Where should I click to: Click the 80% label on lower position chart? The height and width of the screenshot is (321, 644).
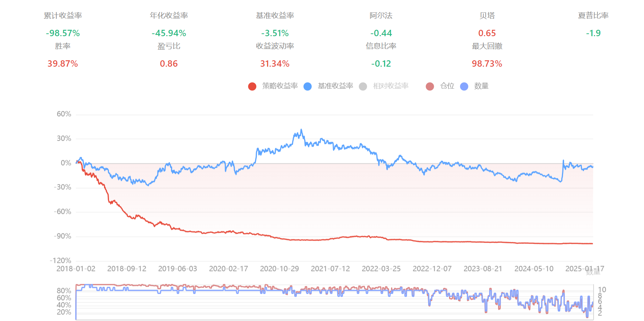[64, 291]
